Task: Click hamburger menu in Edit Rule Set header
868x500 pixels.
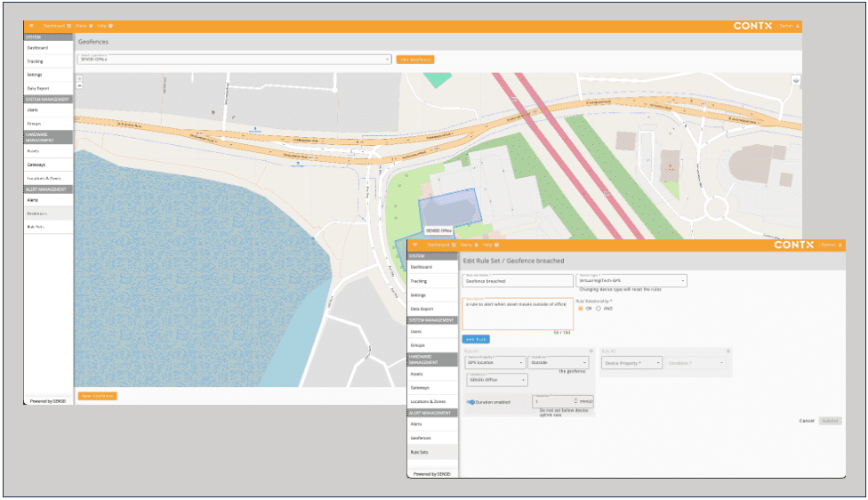Action: click(x=414, y=245)
